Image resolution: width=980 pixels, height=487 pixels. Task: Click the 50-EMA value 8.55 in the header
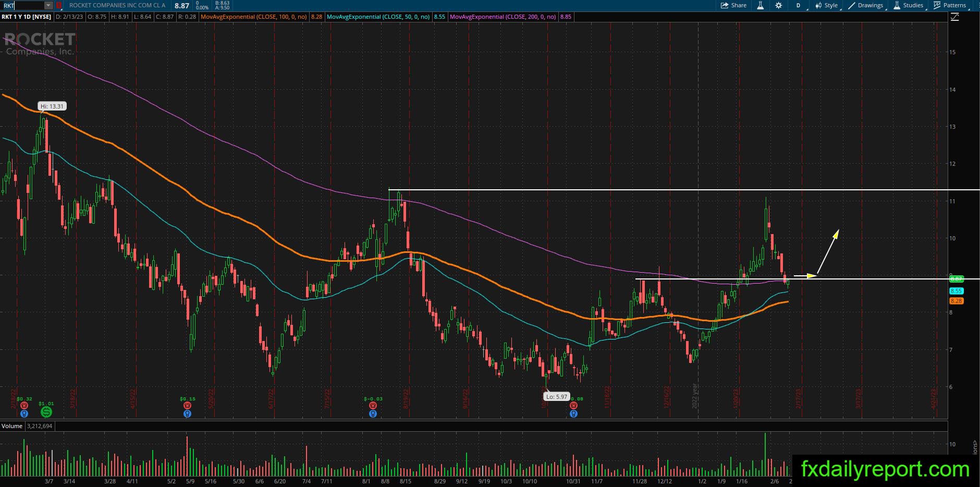pyautogui.click(x=439, y=17)
